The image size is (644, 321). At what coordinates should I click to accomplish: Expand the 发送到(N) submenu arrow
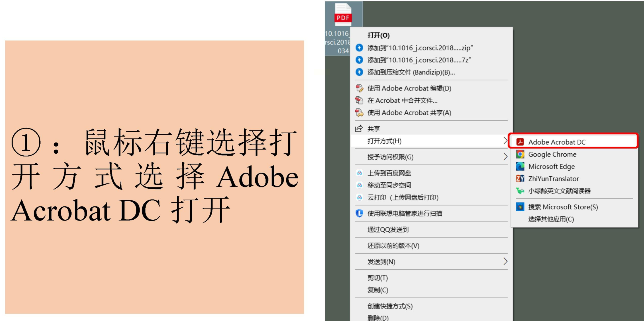[505, 262]
